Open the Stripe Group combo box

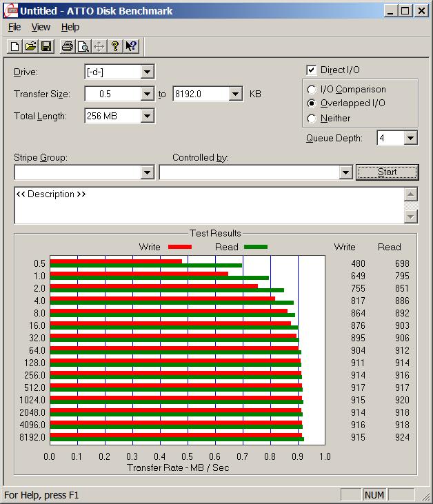pyautogui.click(x=147, y=172)
